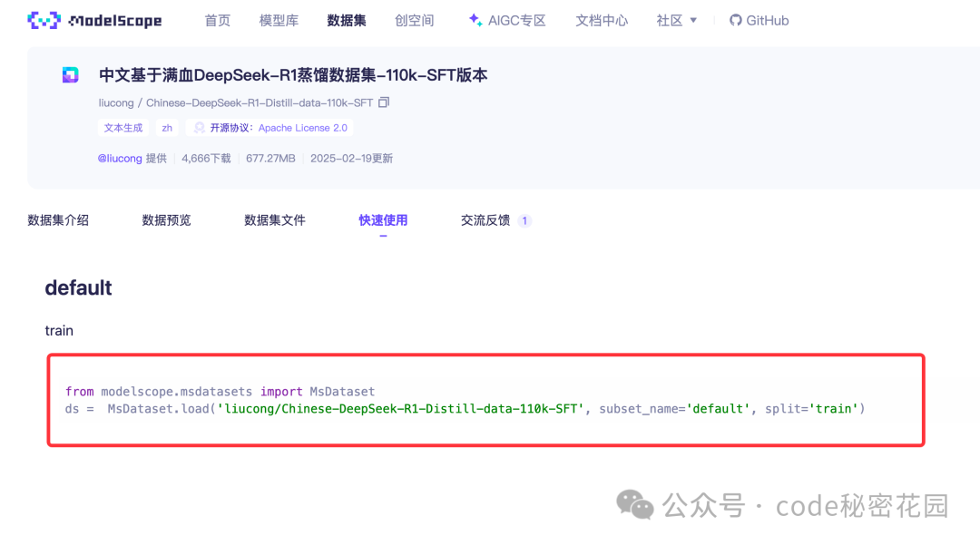Open the GitHub link
Image resolution: width=980 pixels, height=545 pixels.
759,21
